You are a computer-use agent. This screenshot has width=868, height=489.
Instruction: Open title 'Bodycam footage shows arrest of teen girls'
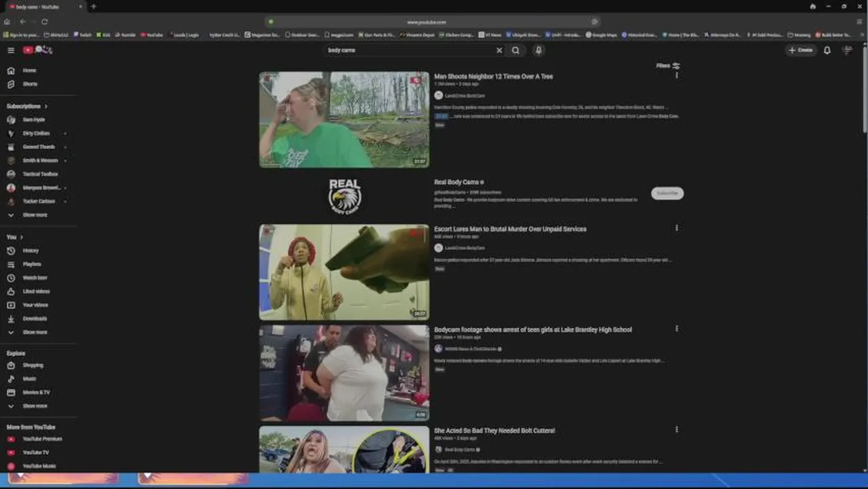532,329
